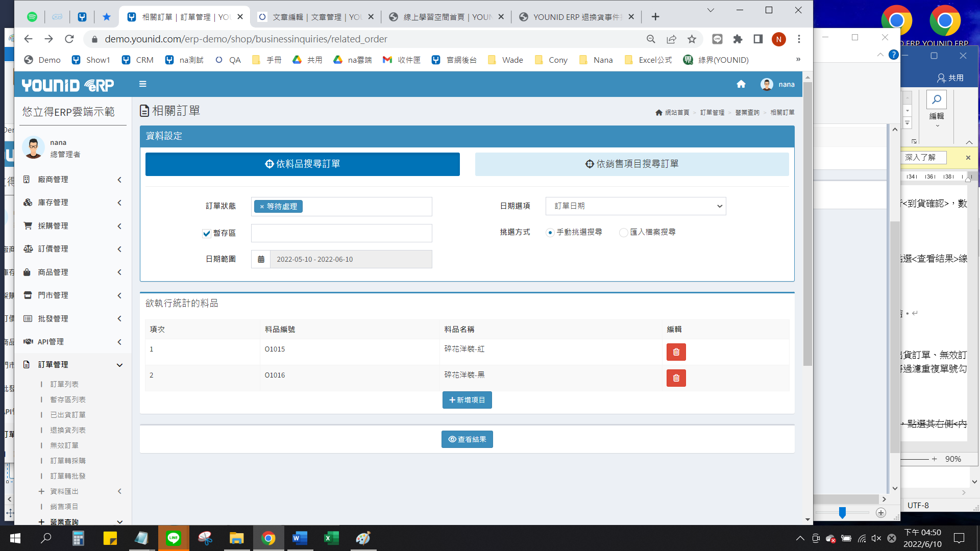Select 手動挑選搜尋 radio option
This screenshot has width=980, height=551.
coord(550,233)
